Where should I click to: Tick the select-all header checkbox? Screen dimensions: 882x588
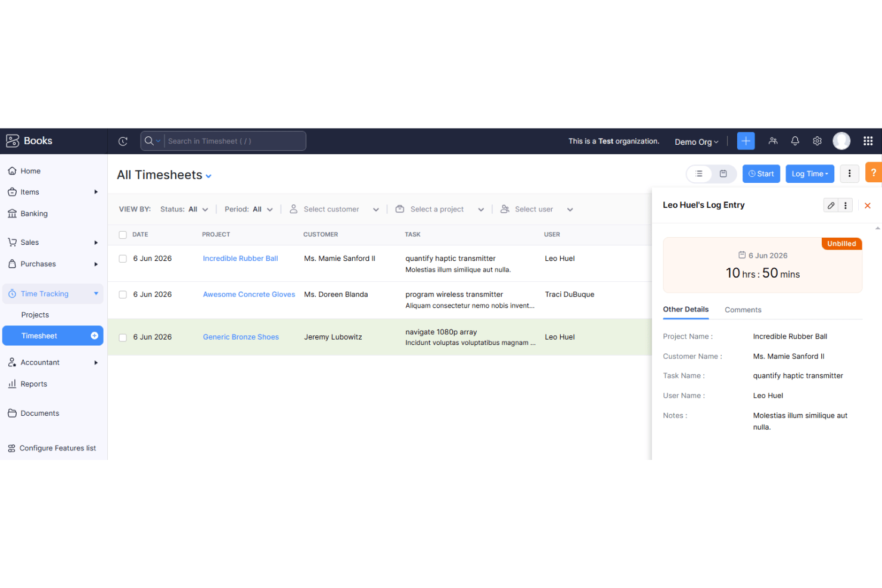pyautogui.click(x=123, y=235)
